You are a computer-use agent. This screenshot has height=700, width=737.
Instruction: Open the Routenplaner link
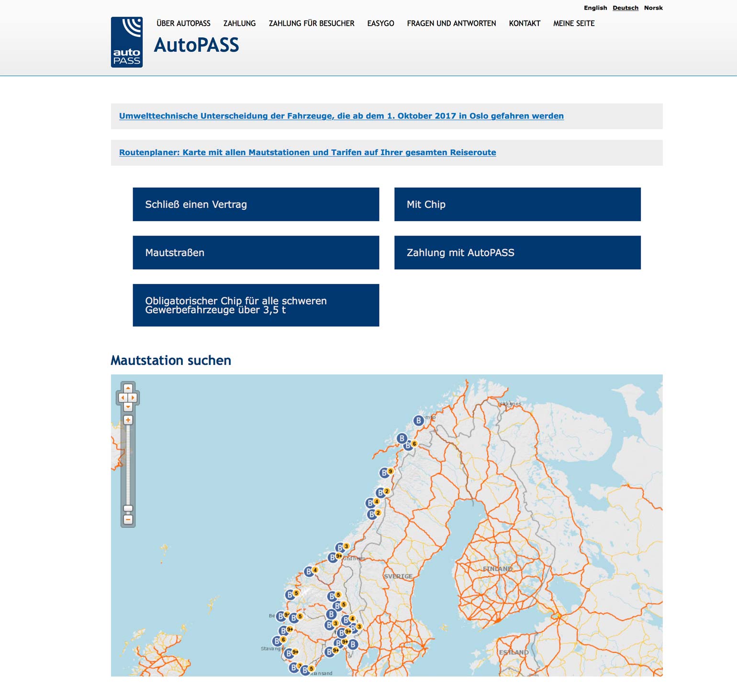pyautogui.click(x=308, y=152)
